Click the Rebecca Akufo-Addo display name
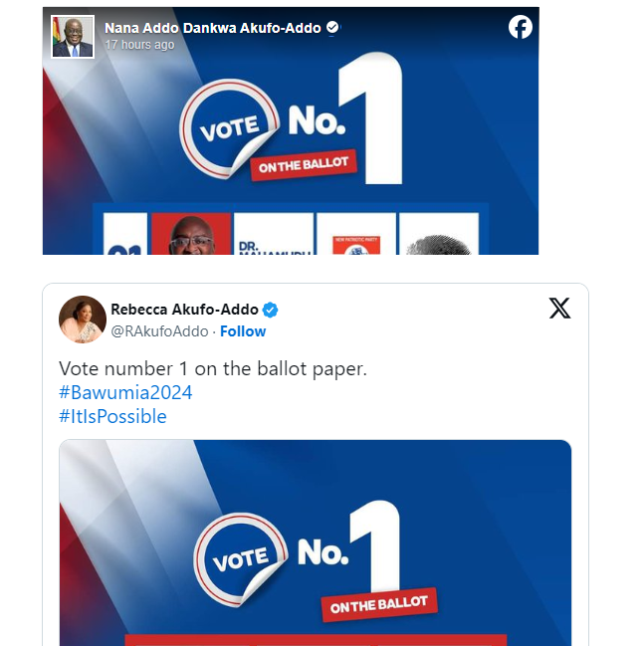Viewport: 644px width, 646px height. point(184,310)
